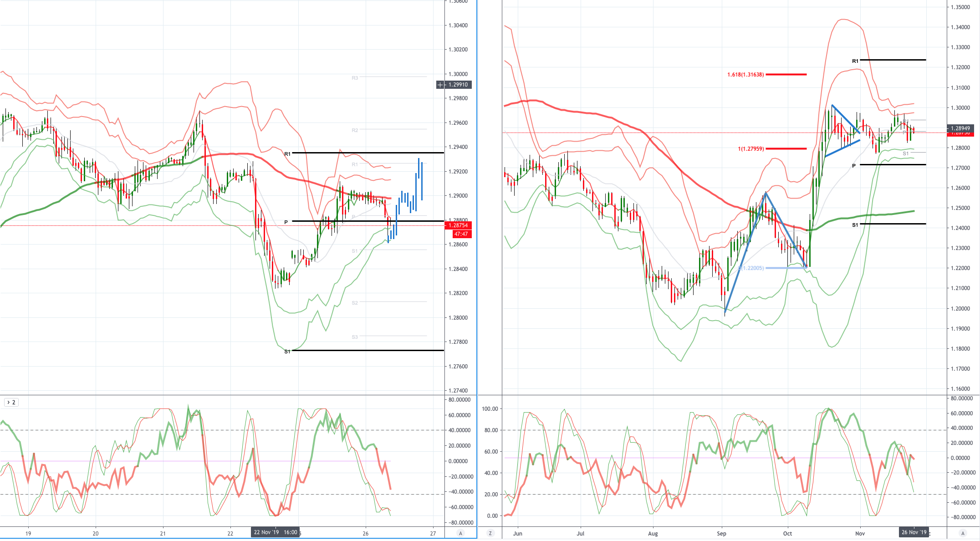Click the 1.30400 price axis value
Image resolution: width=980 pixels, height=541 pixels.
[x=458, y=26]
